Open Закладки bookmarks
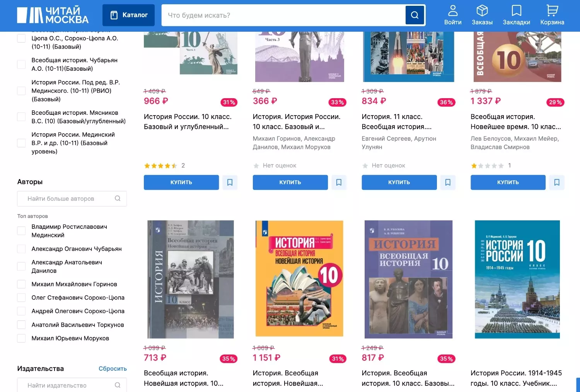The width and height of the screenshot is (580, 392). (x=516, y=15)
